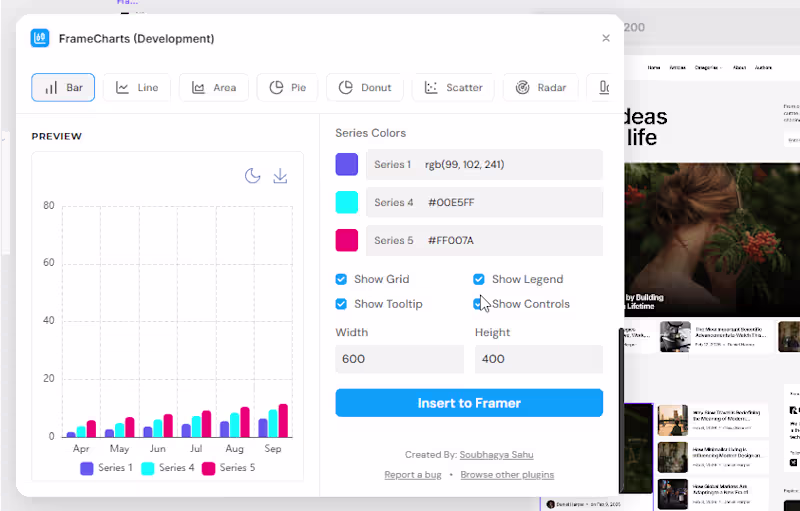Click Authors in the background website nav
The height and width of the screenshot is (511, 800).
[763, 67]
